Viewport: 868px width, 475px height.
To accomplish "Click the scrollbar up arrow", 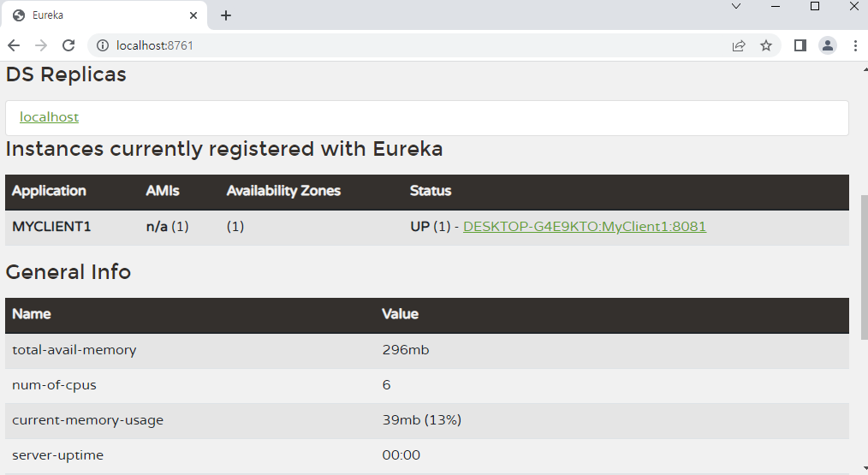I will click(x=865, y=70).
